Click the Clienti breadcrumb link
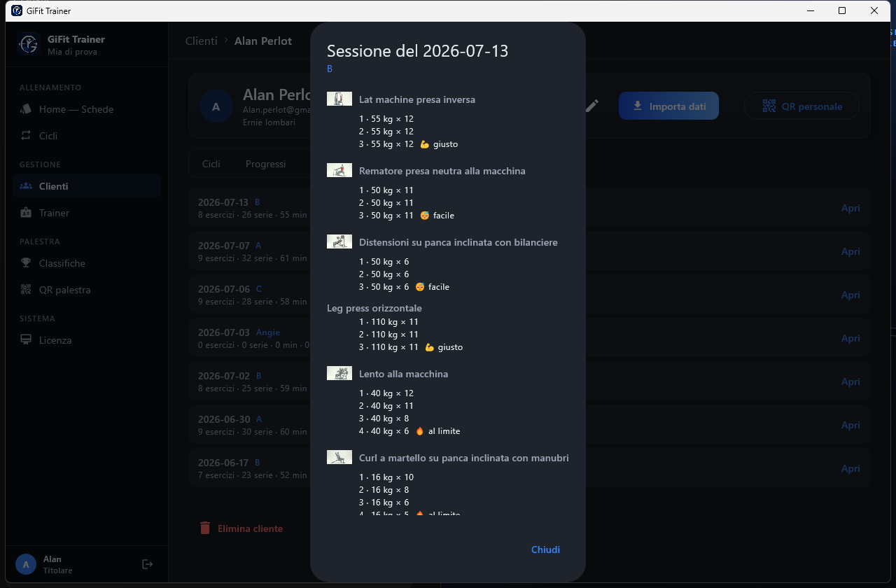The width and height of the screenshot is (896, 588). click(x=202, y=41)
